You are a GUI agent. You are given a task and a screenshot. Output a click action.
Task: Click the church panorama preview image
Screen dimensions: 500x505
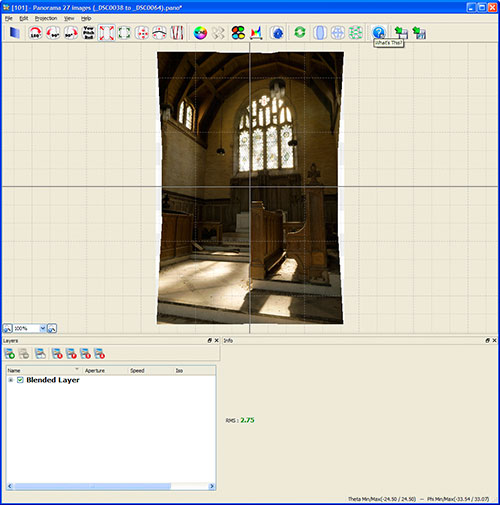point(250,188)
